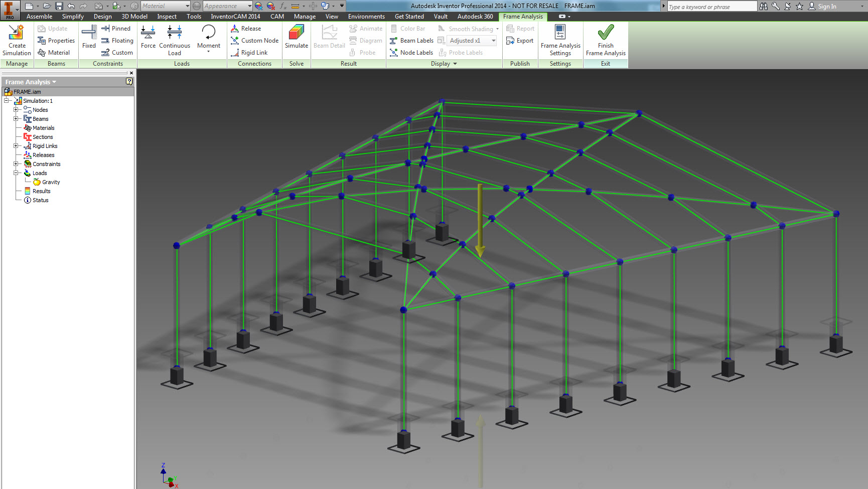Click the Export button
868x489 pixels.
(x=520, y=41)
